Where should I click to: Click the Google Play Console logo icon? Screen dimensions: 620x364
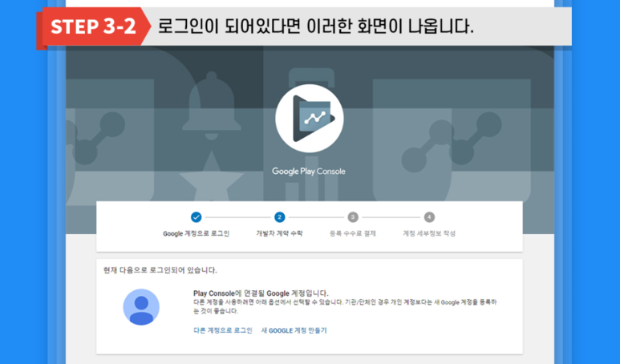coord(310,118)
